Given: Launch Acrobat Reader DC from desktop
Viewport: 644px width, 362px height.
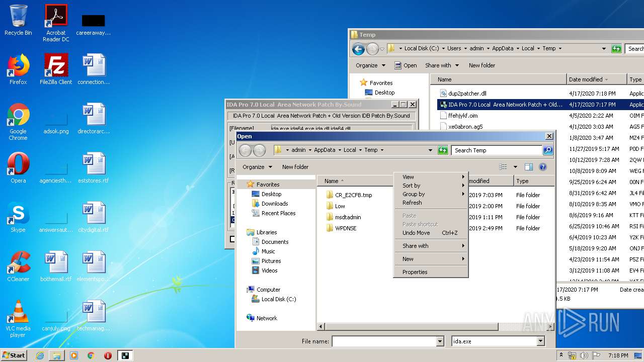Looking at the screenshot, I should (56, 23).
